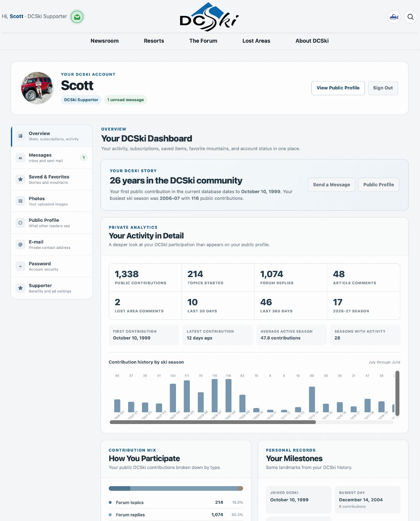Click the How You Participate heading
This screenshot has height=521, width=420.
(144, 458)
